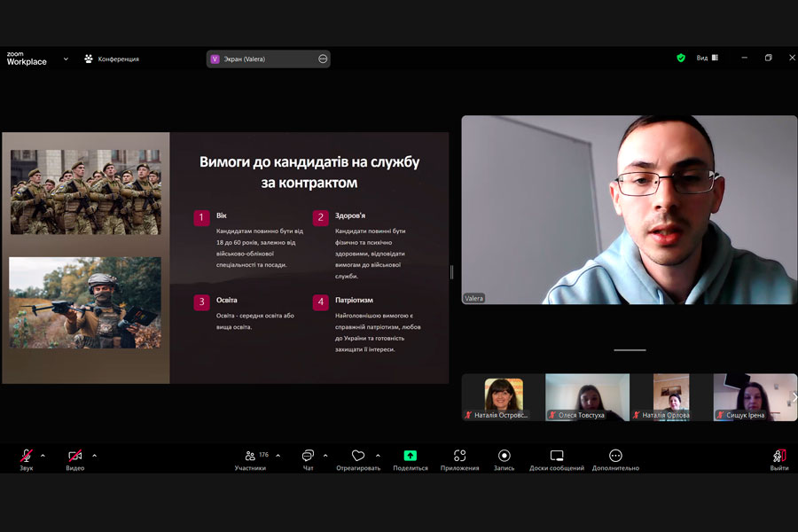Open the Zoom Workplace dropdown chevron

pyautogui.click(x=66, y=59)
